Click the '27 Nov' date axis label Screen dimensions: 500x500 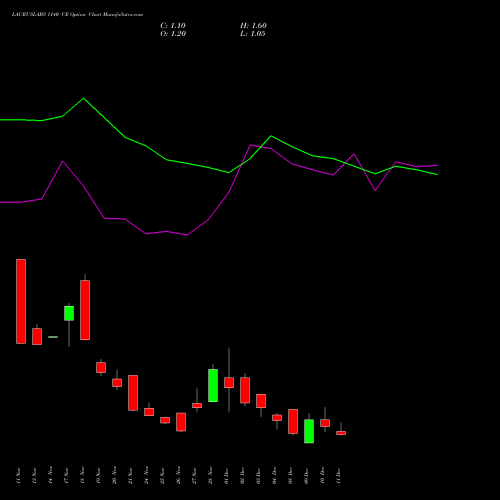(194, 476)
